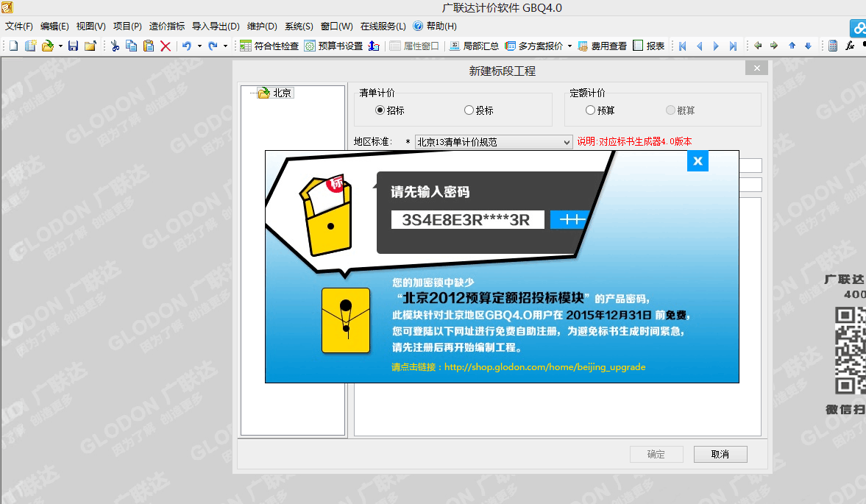Jump to first record navigation icon
The height and width of the screenshot is (504, 866).
point(683,46)
